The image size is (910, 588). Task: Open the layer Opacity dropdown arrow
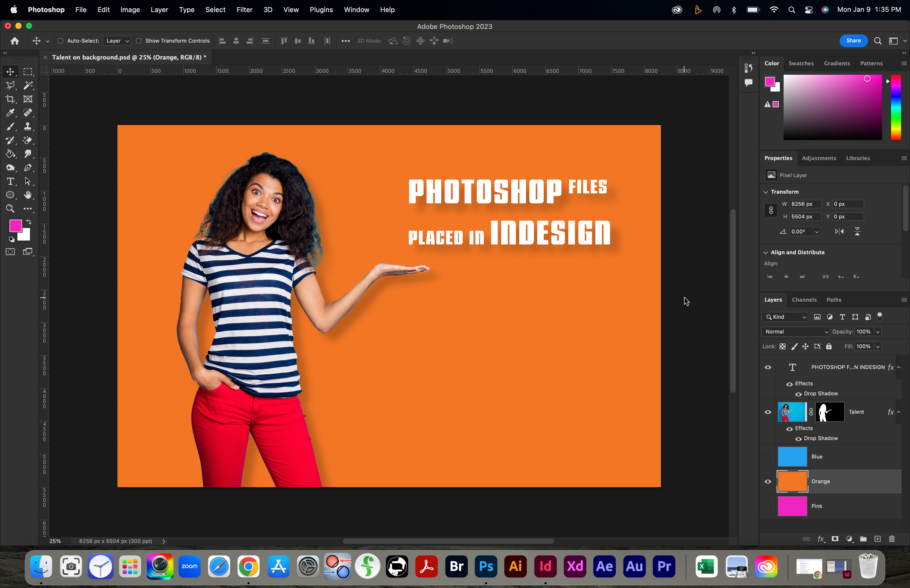(878, 332)
